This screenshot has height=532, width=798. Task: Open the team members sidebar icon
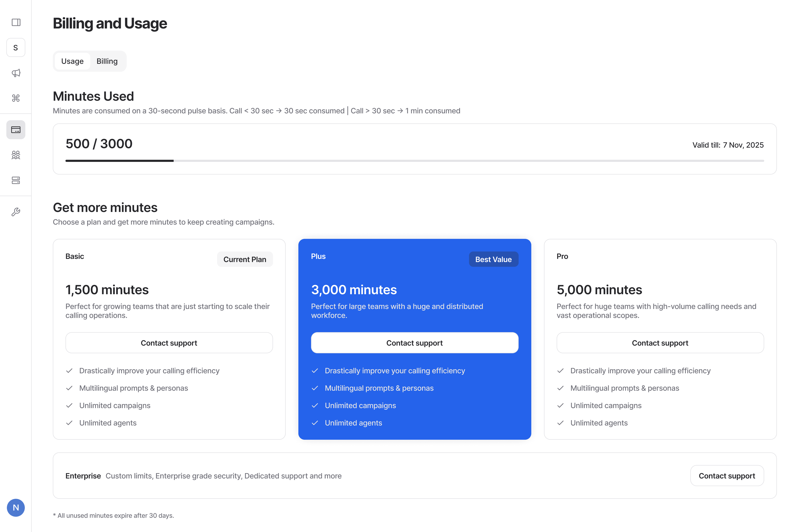click(16, 155)
